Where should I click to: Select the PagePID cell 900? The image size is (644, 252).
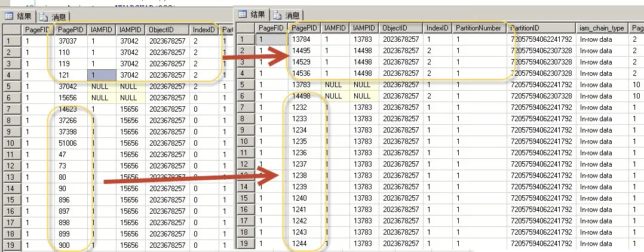[70, 245]
